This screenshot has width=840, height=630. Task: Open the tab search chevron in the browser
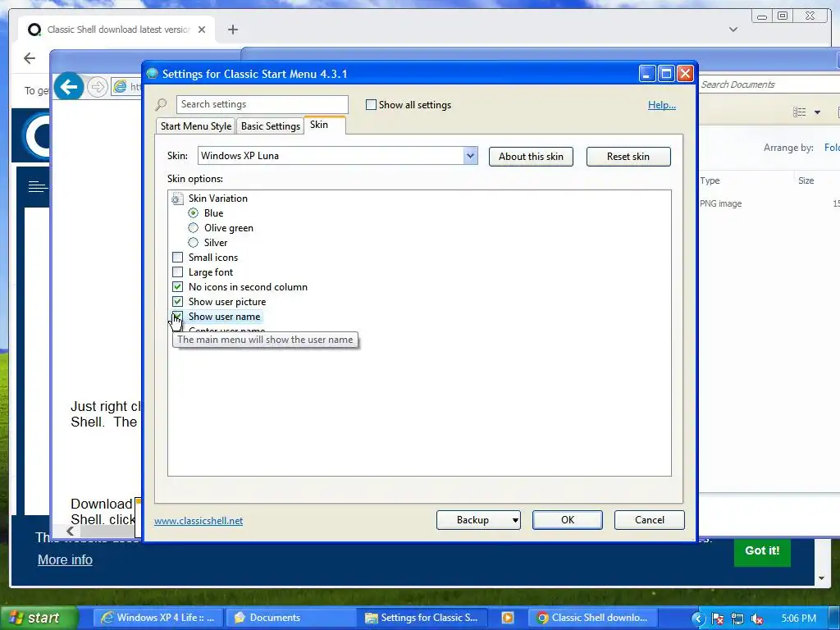click(733, 30)
